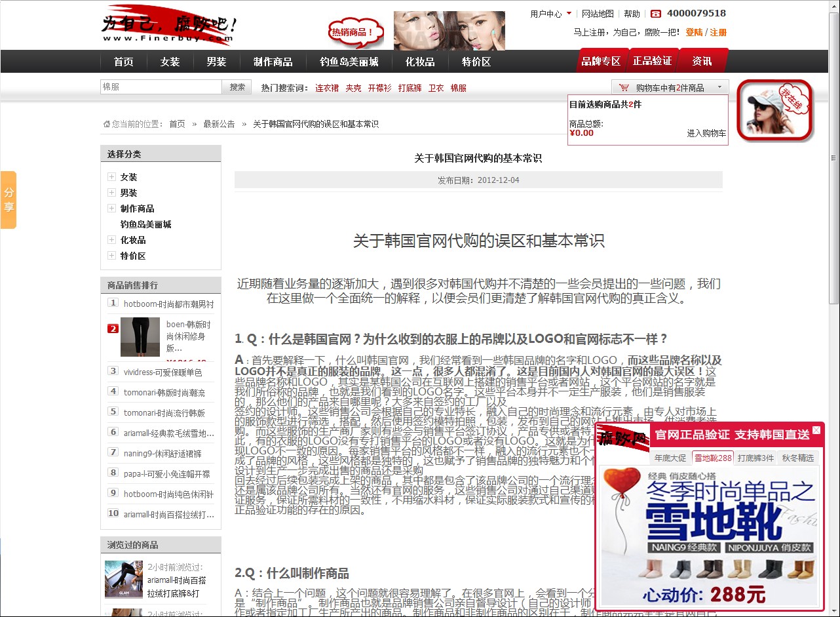This screenshot has width=840, height=617.
Task: Click the popup's red 腐败网 logo
Action: coord(622,438)
